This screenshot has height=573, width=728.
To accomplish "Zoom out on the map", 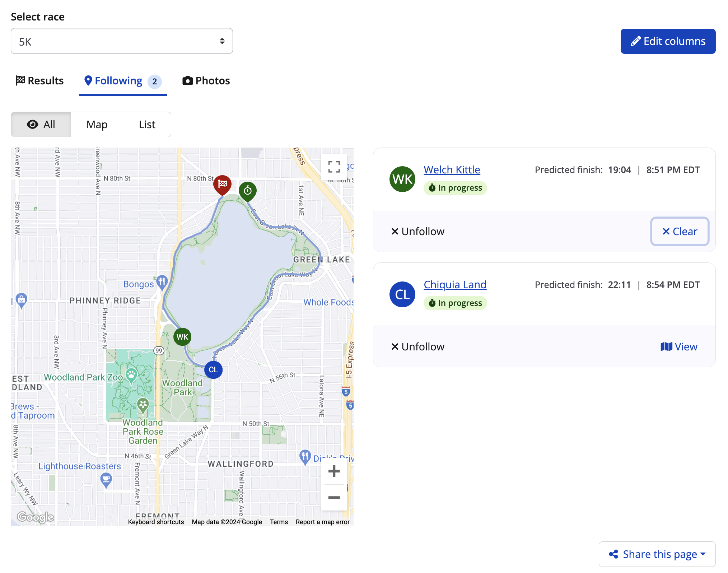I will pyautogui.click(x=334, y=497).
